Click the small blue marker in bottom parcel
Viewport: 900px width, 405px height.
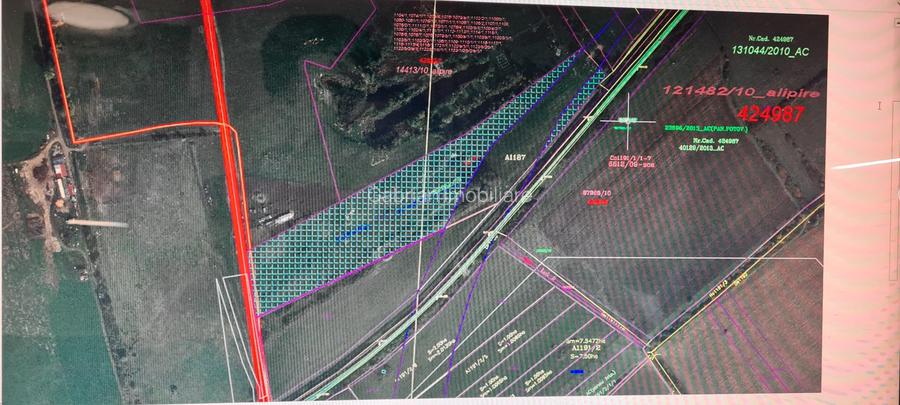579,372
